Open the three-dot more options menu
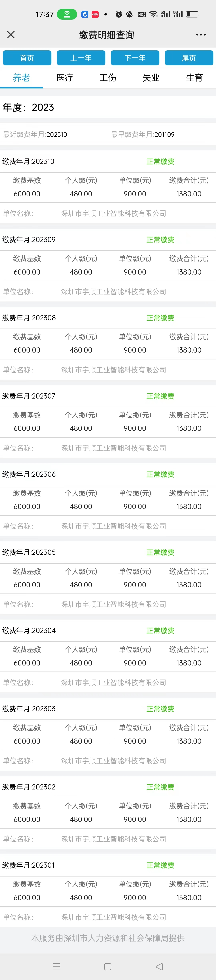The height and width of the screenshot is (980, 216). (200, 35)
